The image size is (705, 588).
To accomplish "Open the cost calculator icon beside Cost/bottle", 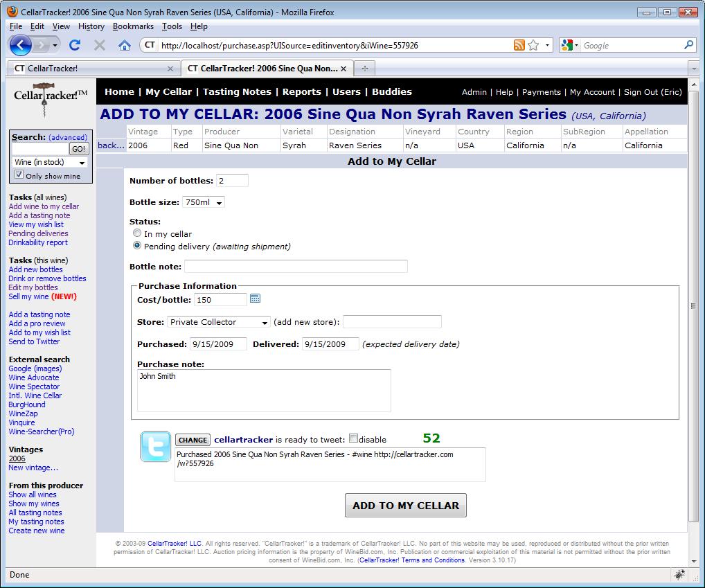I will click(255, 299).
